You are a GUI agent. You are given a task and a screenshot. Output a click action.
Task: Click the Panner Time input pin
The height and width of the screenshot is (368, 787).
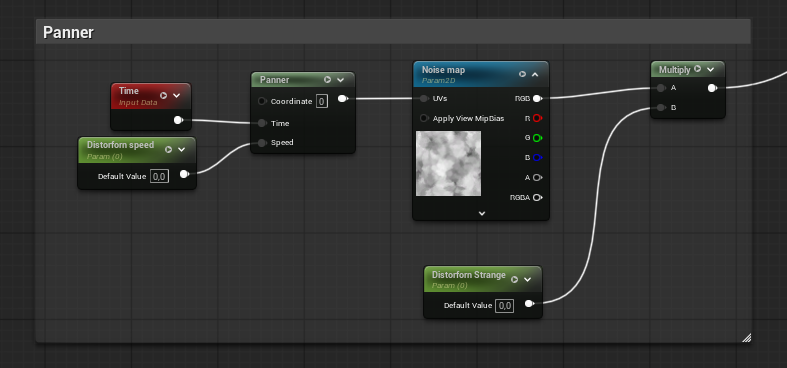(261, 123)
